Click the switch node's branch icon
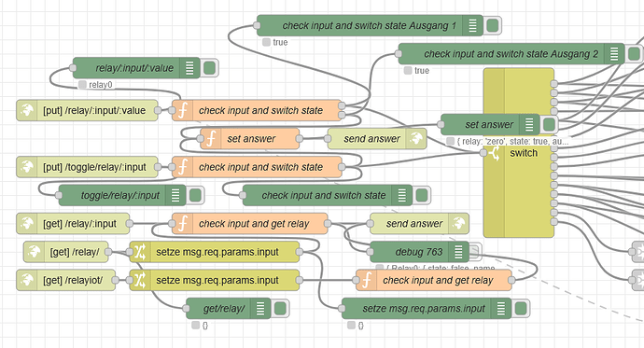Viewport: 644px width, 348px height. point(495,153)
